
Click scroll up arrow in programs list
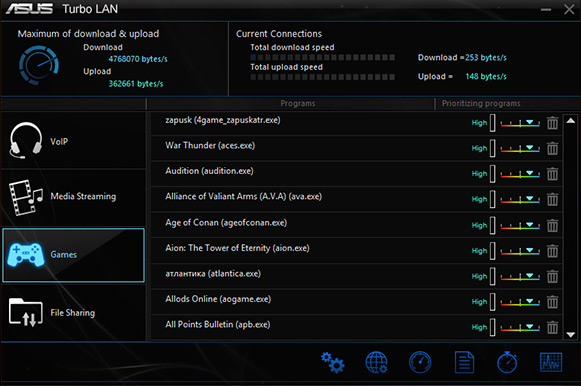click(x=571, y=120)
